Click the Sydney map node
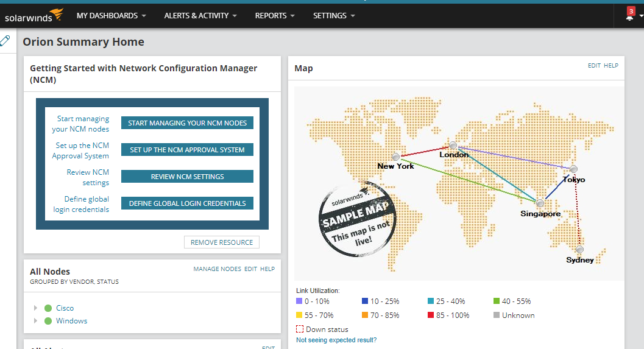Screen dimensions: 644x349 point(579,250)
